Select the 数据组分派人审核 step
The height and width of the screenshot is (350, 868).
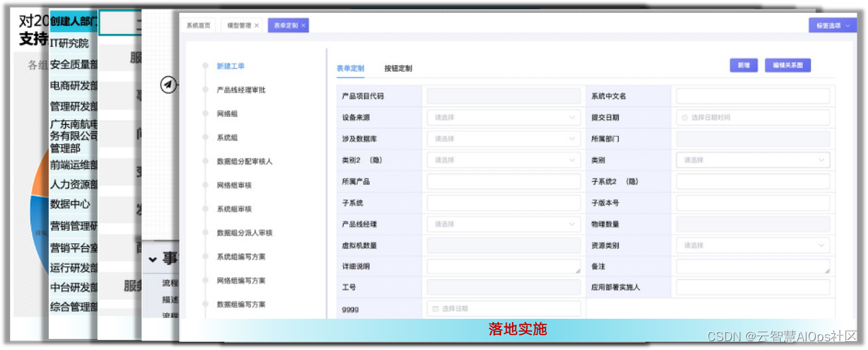click(x=244, y=233)
